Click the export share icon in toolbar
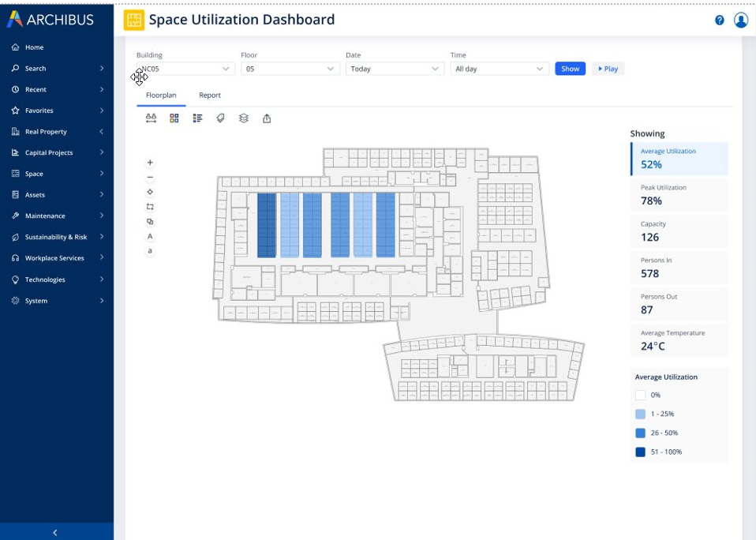Image resolution: width=756 pixels, height=540 pixels. point(267,118)
